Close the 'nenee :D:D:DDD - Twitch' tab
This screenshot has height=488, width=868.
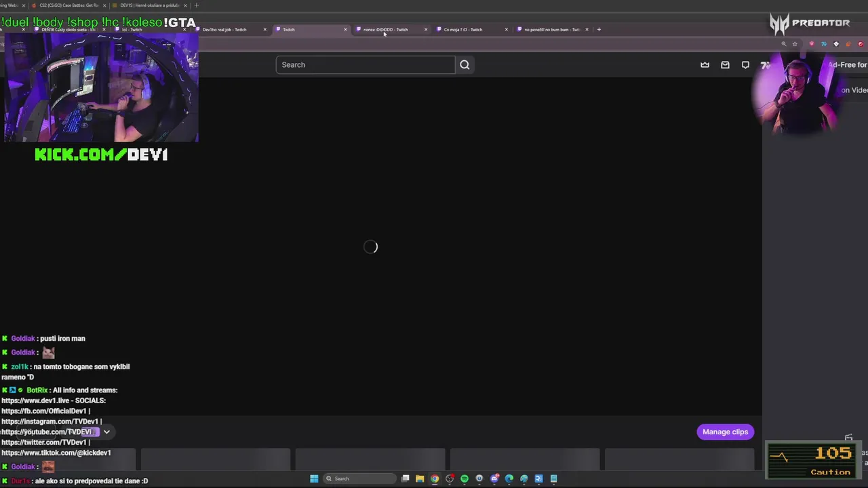tap(426, 30)
